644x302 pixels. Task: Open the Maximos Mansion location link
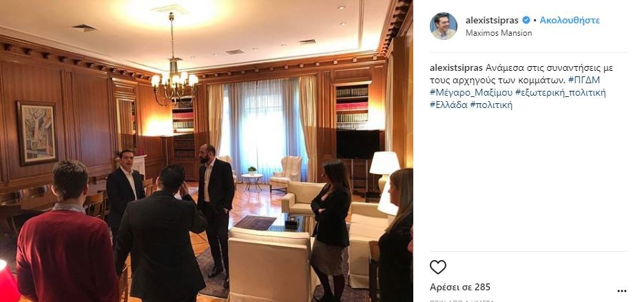pos(499,33)
